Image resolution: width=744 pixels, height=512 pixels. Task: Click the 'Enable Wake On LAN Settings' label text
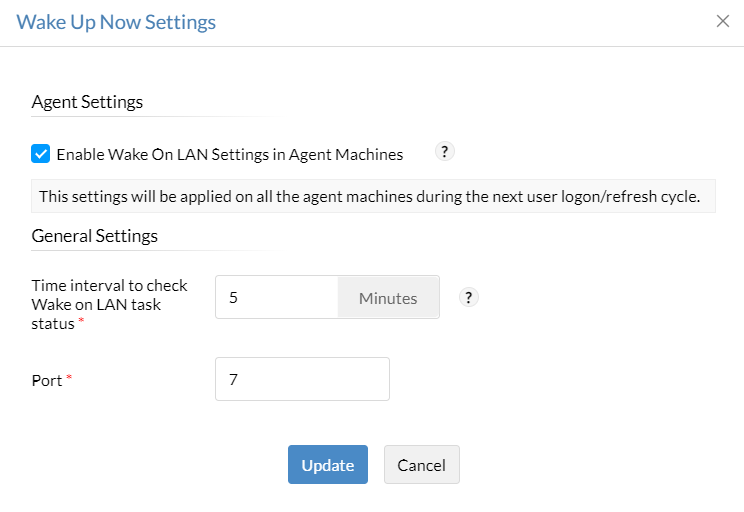[229, 155]
